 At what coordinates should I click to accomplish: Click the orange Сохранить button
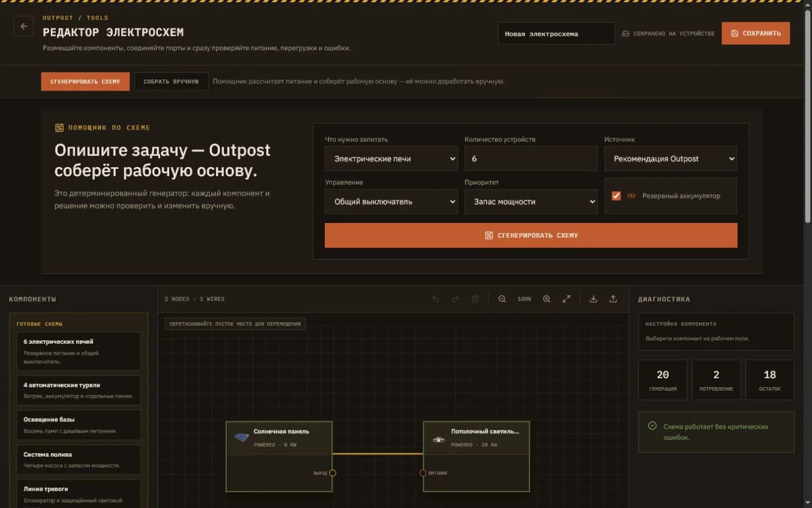[x=756, y=33]
